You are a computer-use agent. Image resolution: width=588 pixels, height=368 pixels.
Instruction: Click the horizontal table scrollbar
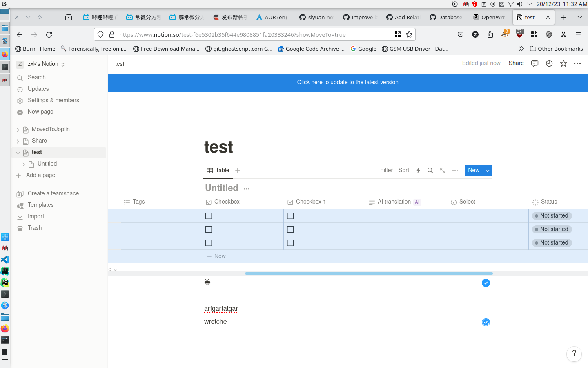(368, 273)
